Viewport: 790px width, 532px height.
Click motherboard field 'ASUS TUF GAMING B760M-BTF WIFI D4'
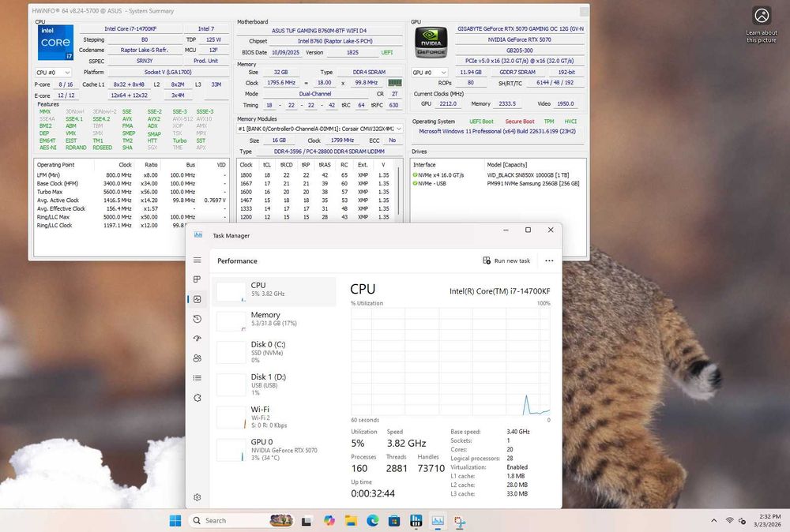(319, 31)
